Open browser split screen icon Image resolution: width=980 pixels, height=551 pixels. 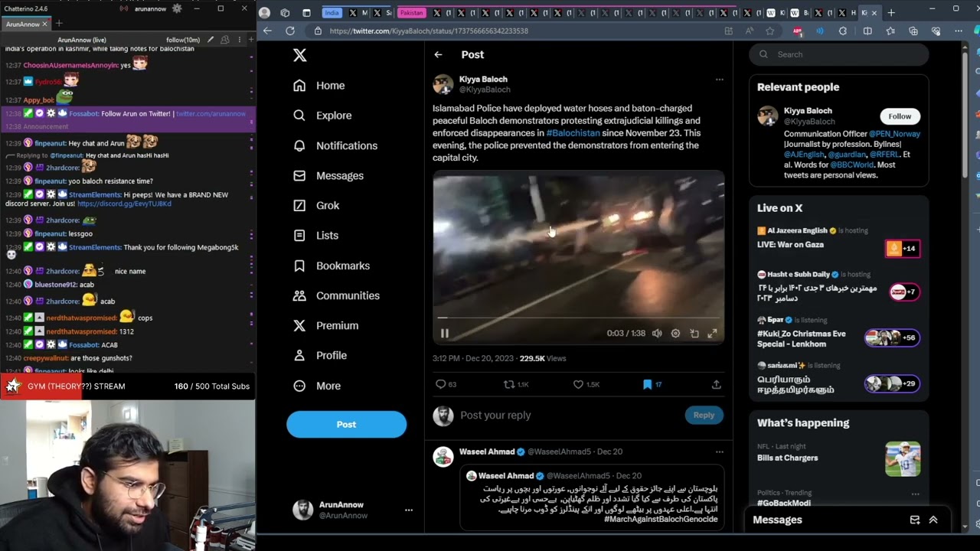867,31
